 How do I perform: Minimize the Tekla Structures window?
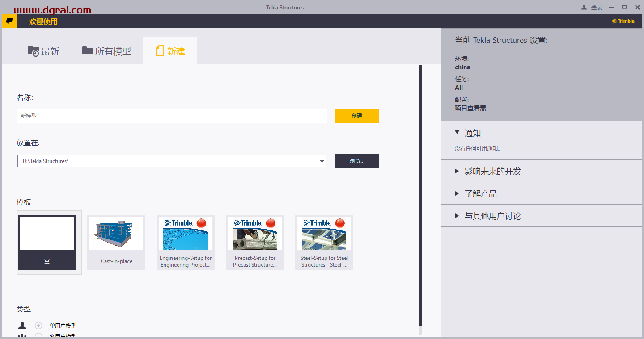click(x=611, y=8)
